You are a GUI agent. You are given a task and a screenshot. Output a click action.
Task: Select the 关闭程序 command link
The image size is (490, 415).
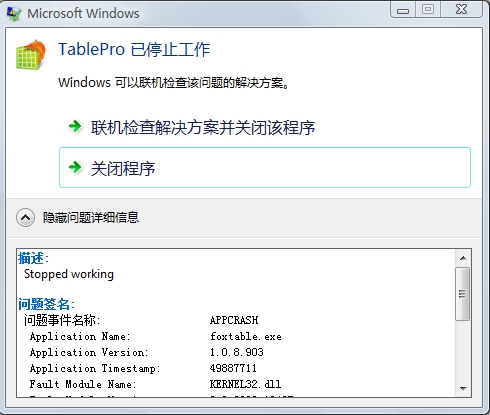pyautogui.click(x=265, y=167)
